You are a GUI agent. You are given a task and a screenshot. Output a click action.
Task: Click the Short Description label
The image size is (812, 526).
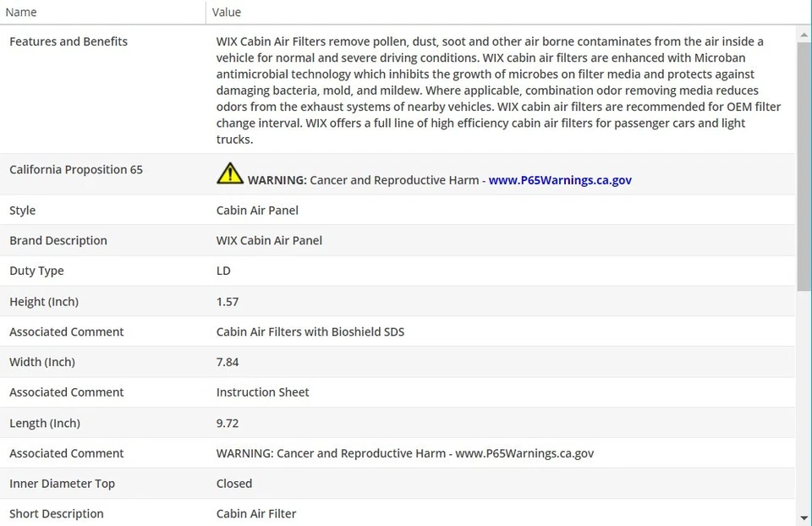point(57,513)
